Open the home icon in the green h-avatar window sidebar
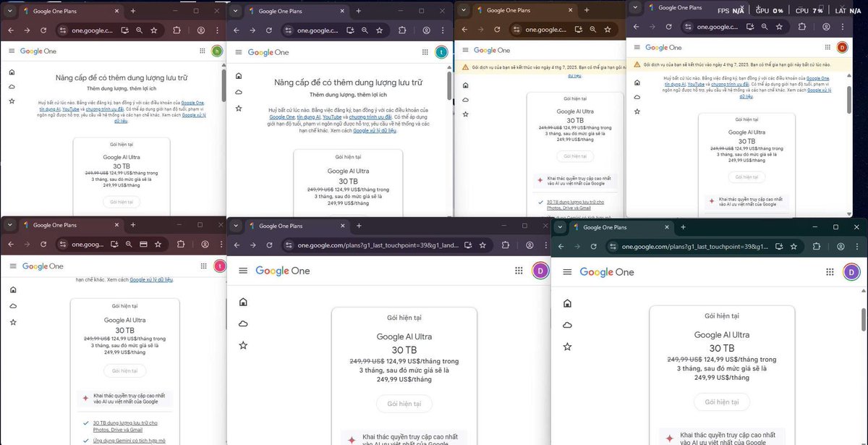 pos(12,72)
